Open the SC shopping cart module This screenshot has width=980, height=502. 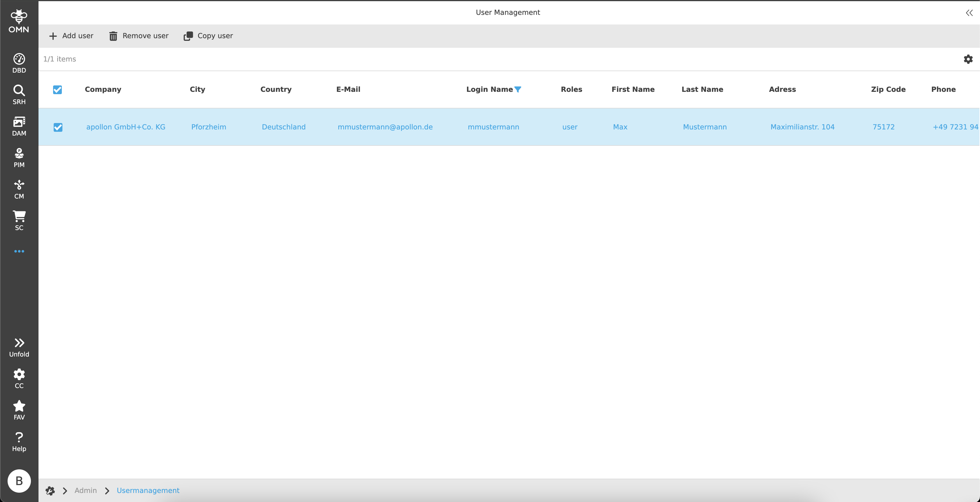click(x=19, y=221)
